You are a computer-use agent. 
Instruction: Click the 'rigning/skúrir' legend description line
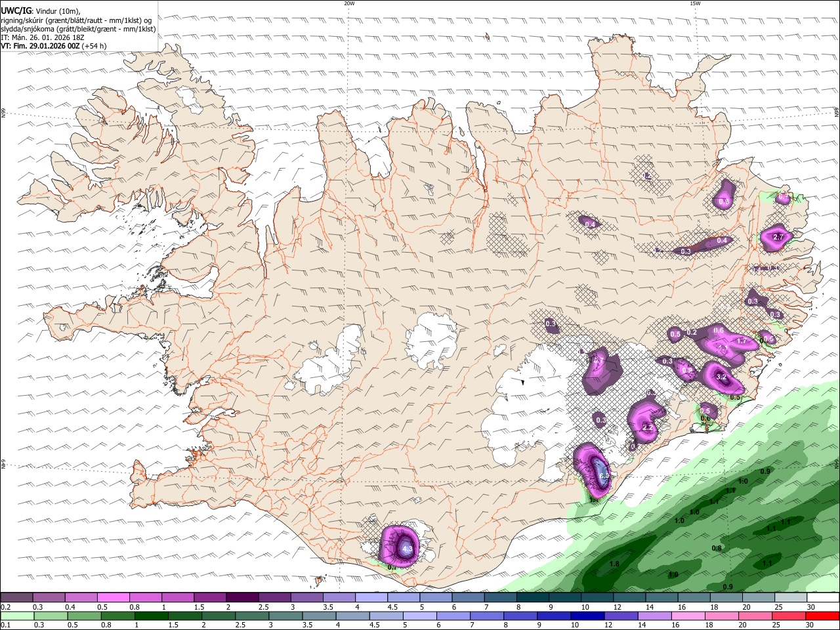tap(76, 20)
